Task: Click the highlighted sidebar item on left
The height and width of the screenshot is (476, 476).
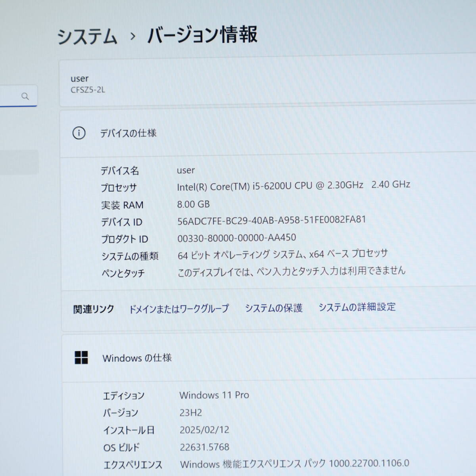Action: click(x=19, y=162)
